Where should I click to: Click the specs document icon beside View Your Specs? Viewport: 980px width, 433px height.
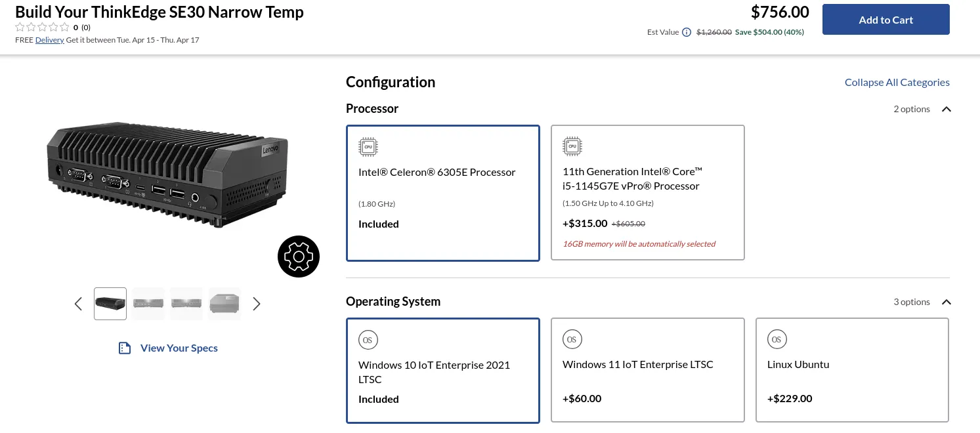pos(125,348)
